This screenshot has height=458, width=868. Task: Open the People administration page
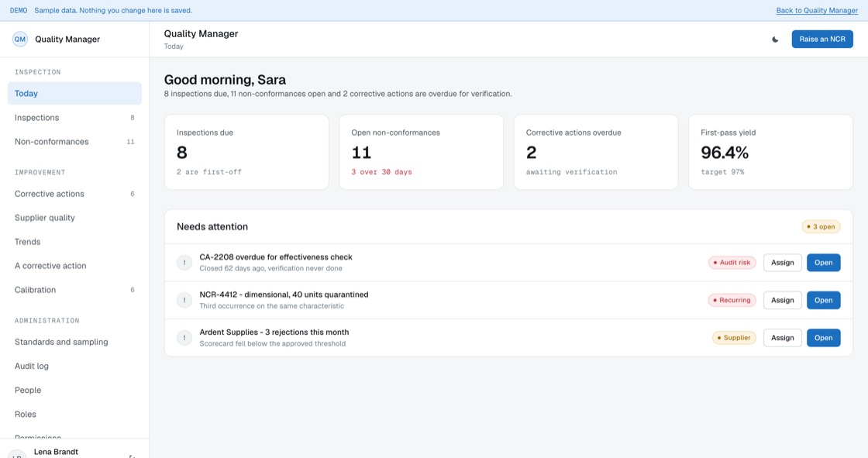(74, 390)
